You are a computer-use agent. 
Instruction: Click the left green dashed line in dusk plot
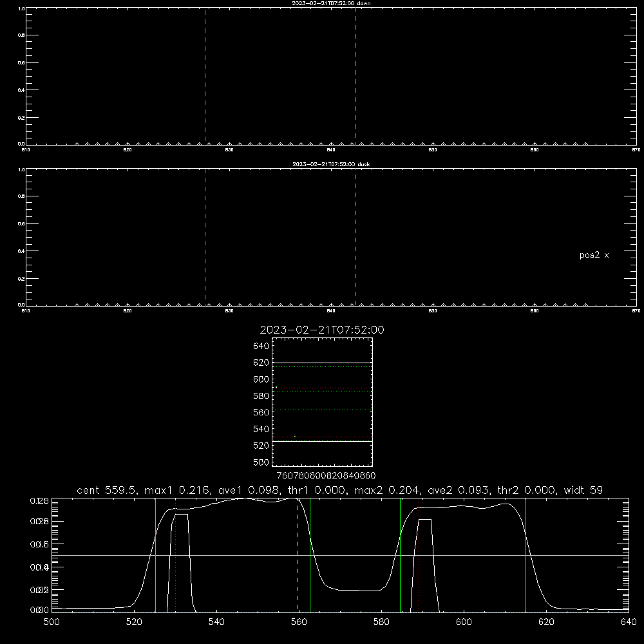tap(205, 237)
